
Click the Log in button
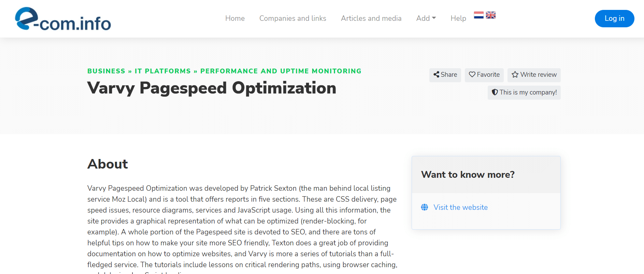(x=614, y=18)
